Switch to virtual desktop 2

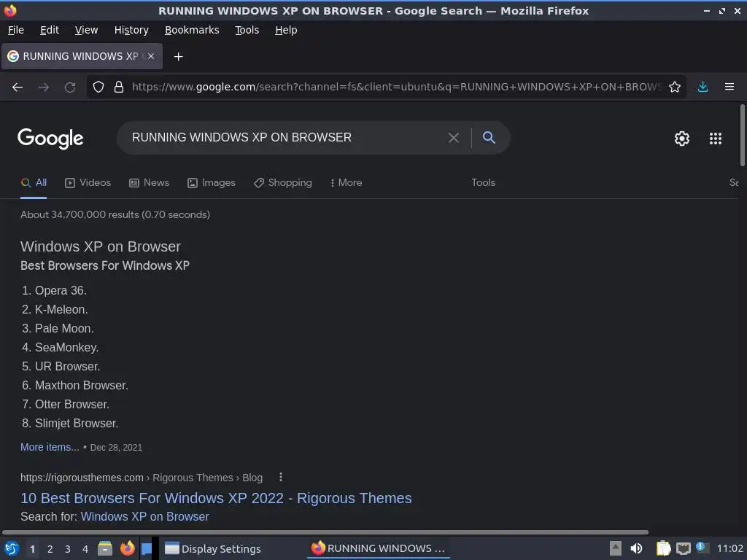pos(50,549)
